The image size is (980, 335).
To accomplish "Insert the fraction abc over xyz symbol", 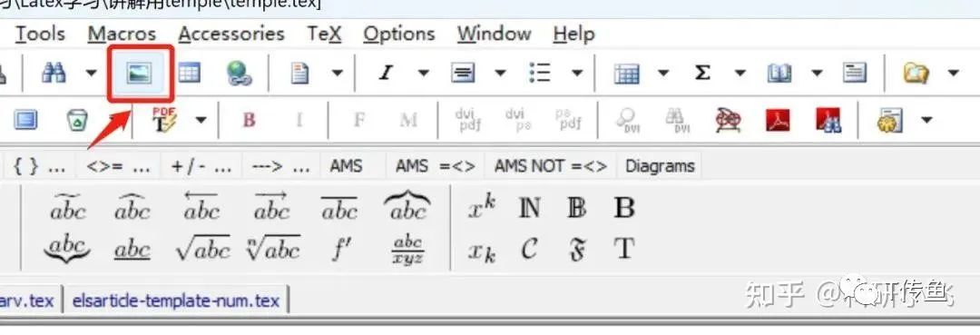I will click(x=407, y=250).
